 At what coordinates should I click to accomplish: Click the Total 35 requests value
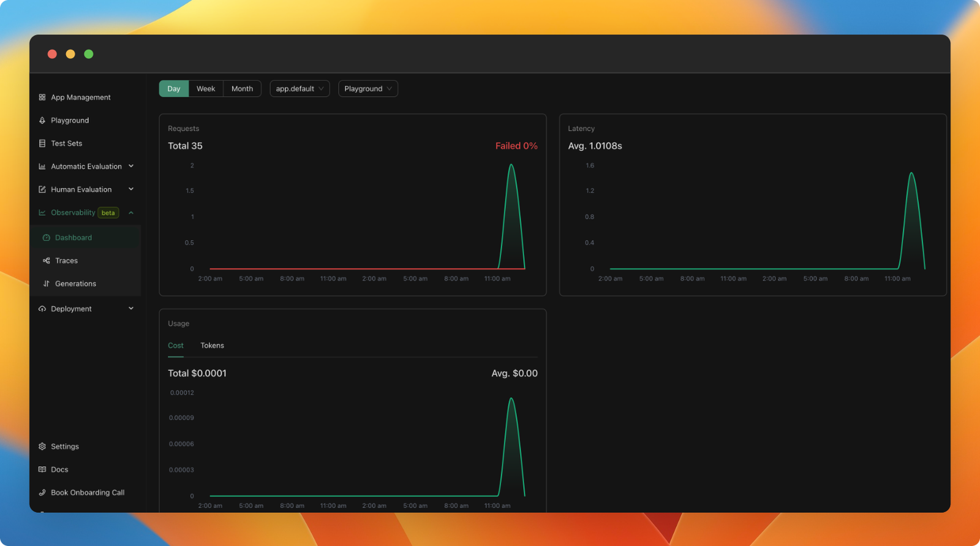[185, 146]
